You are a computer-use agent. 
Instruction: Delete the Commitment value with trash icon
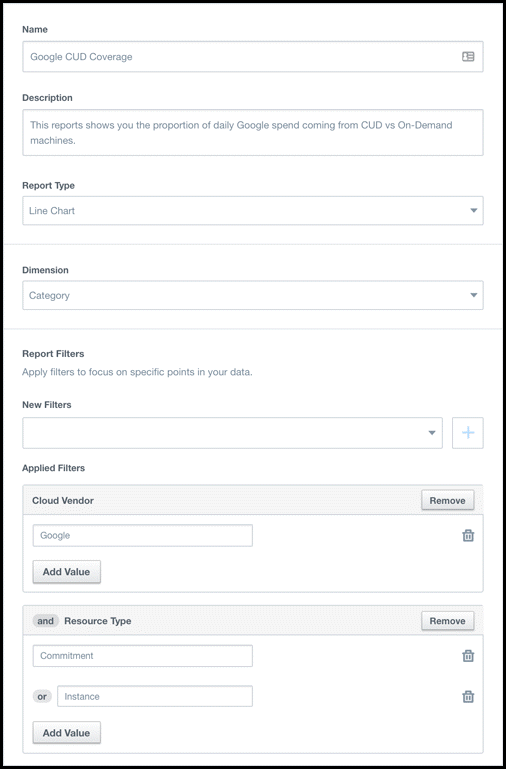468,656
